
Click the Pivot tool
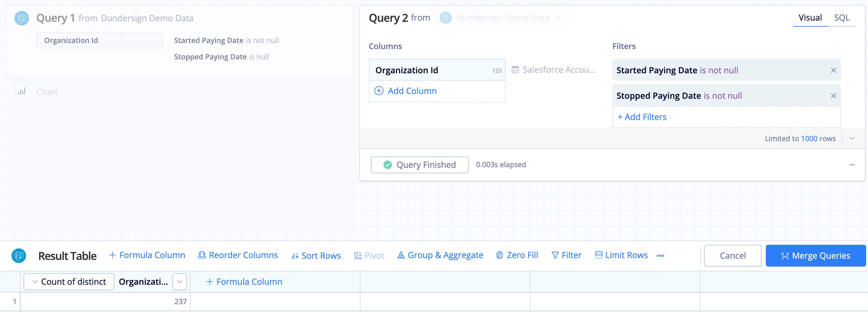pyautogui.click(x=369, y=256)
